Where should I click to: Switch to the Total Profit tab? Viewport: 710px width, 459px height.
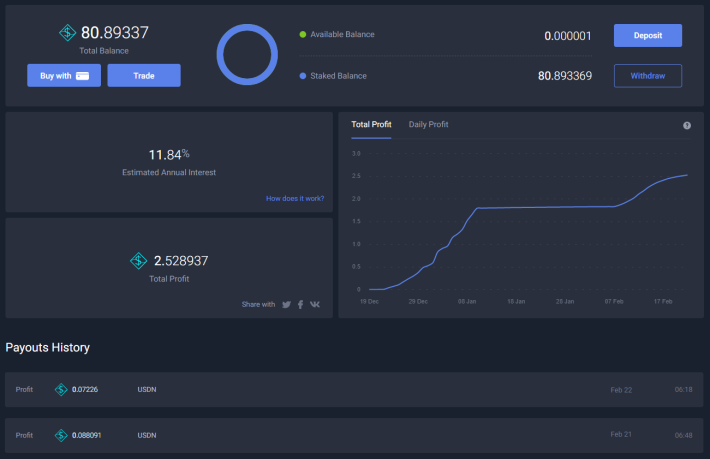(x=371, y=124)
